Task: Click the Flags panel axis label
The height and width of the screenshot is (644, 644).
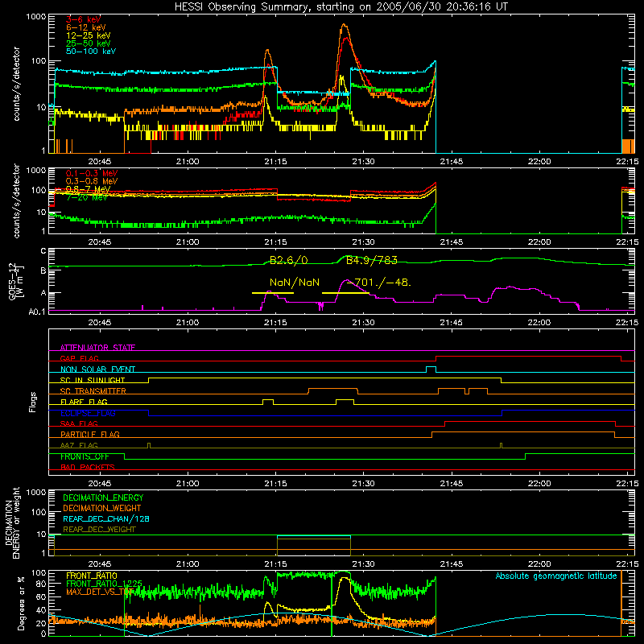Action: (33, 402)
